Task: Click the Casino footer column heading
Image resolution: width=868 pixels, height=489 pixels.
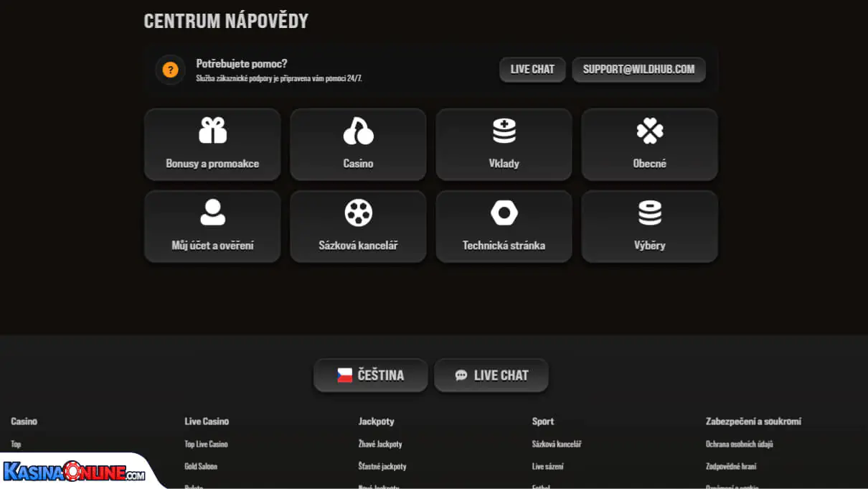Action: click(x=24, y=422)
